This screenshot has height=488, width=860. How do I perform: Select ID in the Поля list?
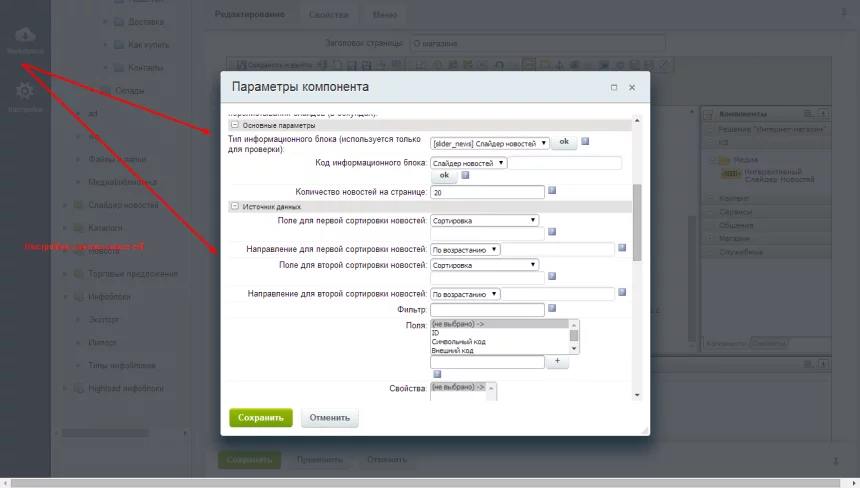pyautogui.click(x=436, y=332)
